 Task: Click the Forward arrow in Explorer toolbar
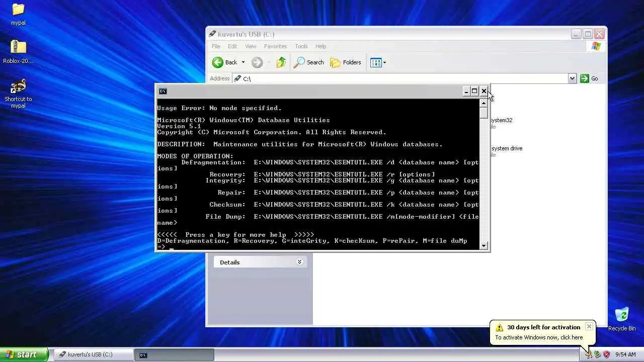(257, 62)
